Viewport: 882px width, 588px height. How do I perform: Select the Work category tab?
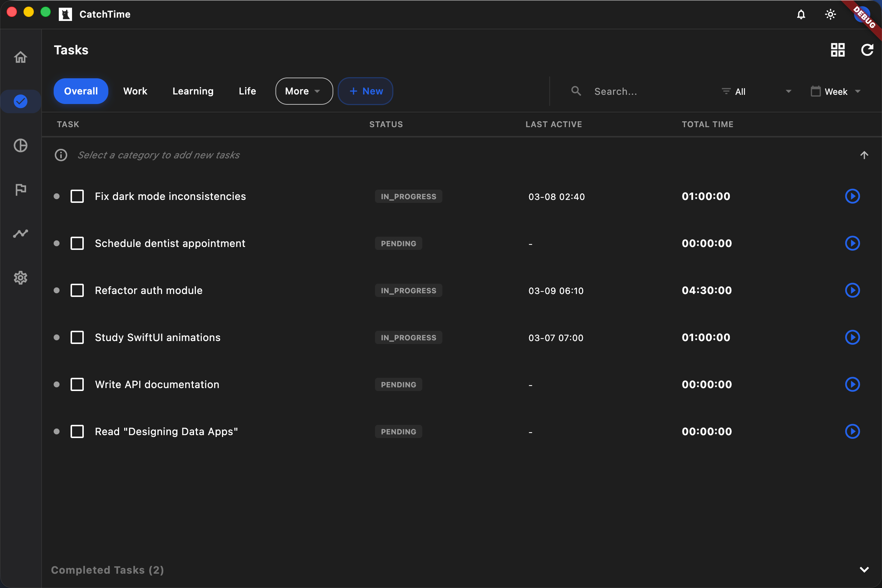coord(135,91)
